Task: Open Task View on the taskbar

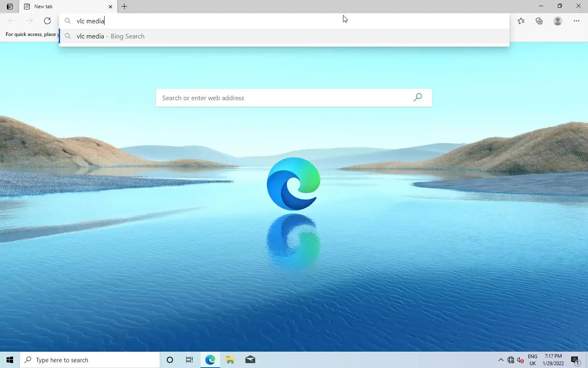Action: tap(189, 360)
